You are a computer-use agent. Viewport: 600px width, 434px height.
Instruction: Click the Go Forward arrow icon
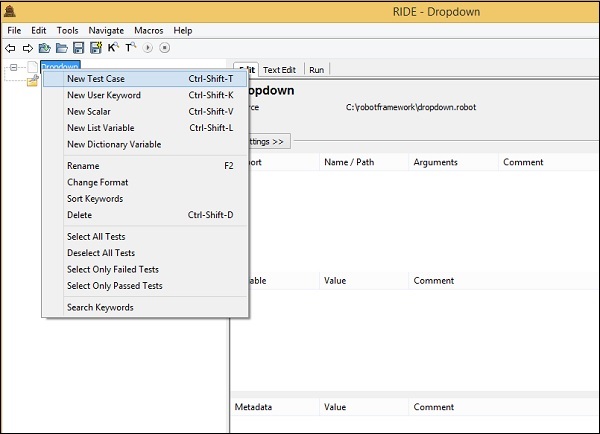point(27,47)
